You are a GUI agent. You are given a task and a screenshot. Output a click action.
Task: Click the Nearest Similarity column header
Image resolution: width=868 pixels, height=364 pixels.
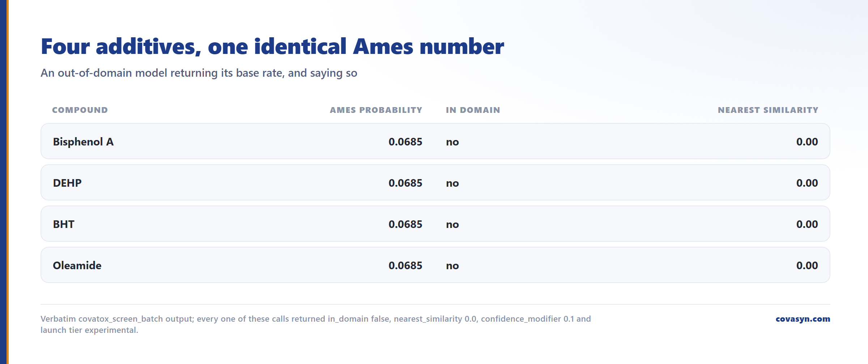point(768,110)
